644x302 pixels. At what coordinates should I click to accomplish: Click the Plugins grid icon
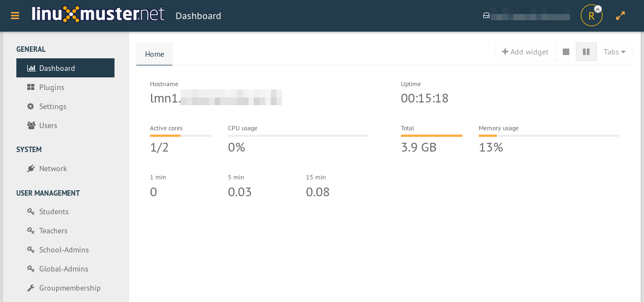click(x=31, y=87)
